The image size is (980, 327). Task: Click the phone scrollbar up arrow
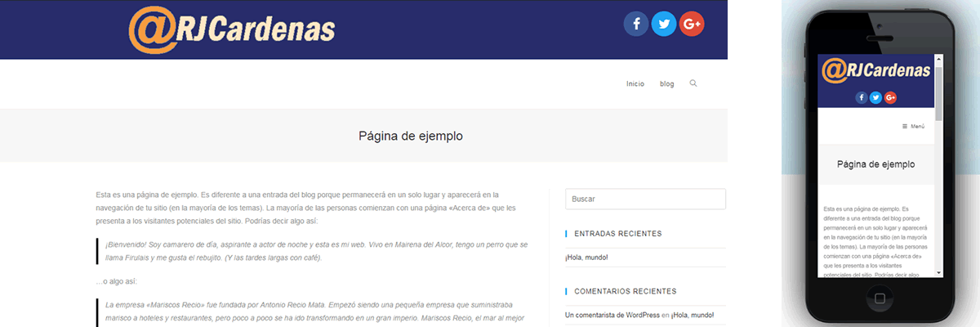(x=938, y=59)
